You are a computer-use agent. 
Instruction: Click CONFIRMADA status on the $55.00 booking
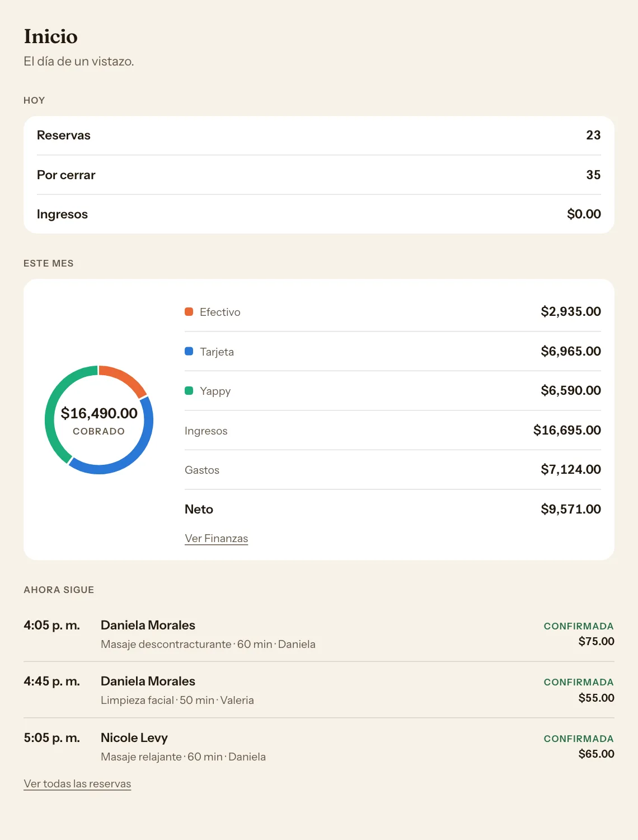(579, 682)
